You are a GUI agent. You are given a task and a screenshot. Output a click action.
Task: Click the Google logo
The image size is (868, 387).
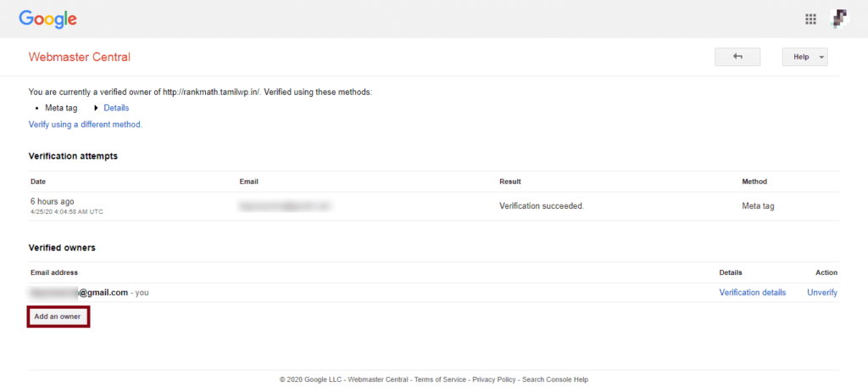pyautogui.click(x=47, y=20)
